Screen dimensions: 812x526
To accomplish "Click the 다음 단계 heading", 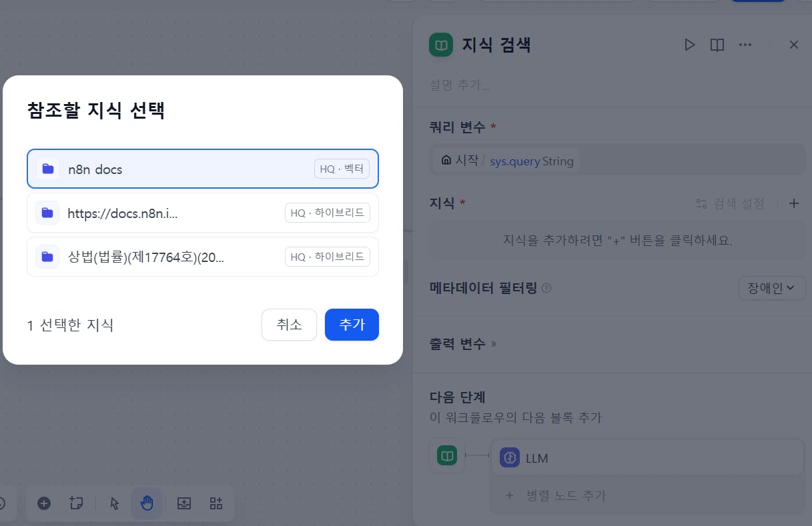I will [458, 397].
